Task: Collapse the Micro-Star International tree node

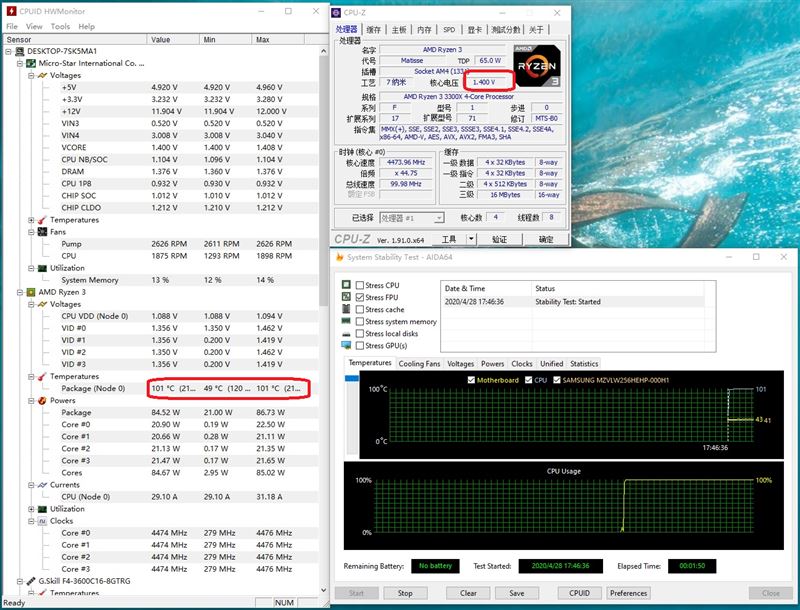Action: [18, 62]
